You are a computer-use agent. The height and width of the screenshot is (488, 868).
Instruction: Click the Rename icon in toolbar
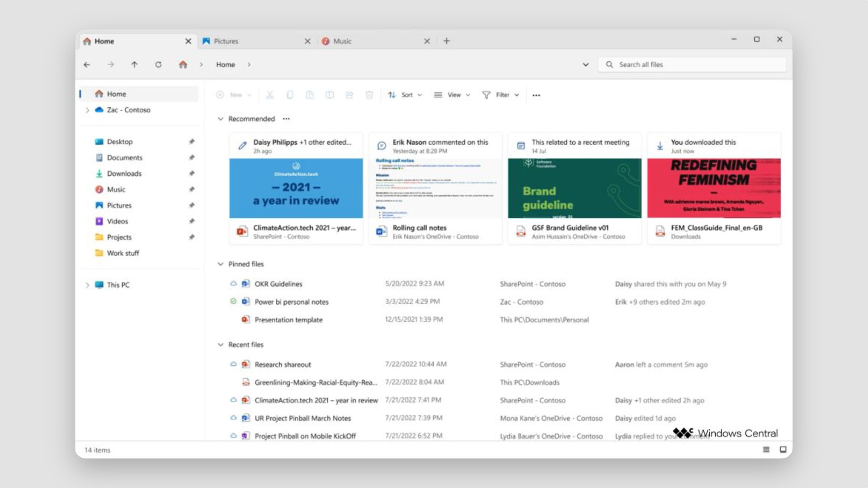[x=330, y=95]
